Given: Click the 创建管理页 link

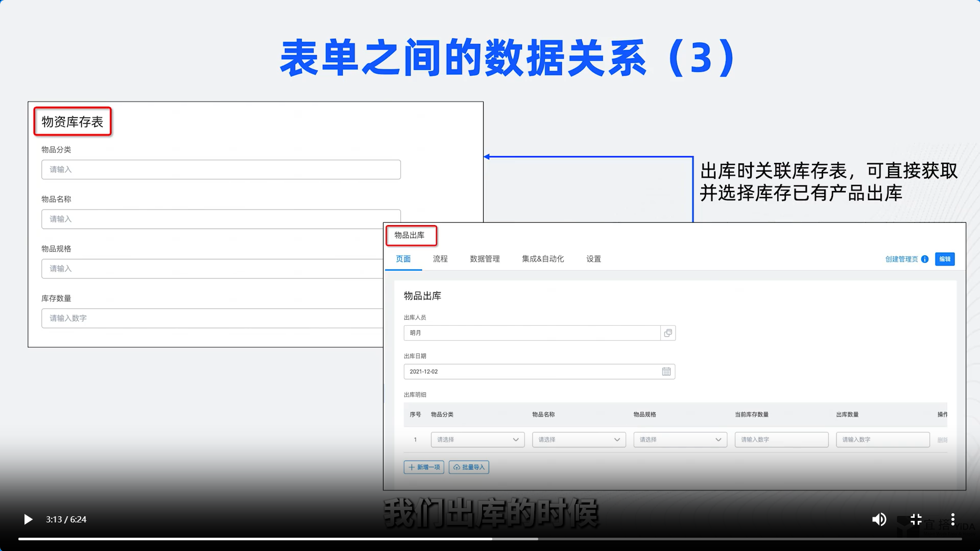Looking at the screenshot, I should click(x=901, y=259).
